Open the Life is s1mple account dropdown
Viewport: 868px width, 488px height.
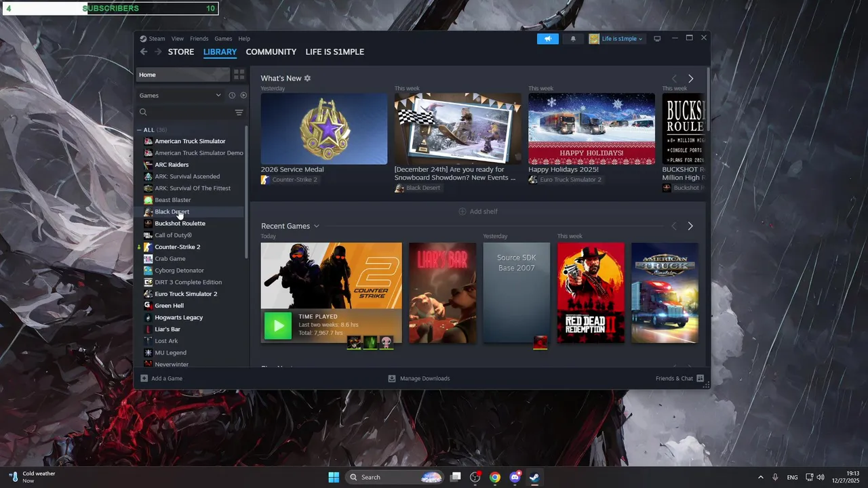[x=616, y=39]
